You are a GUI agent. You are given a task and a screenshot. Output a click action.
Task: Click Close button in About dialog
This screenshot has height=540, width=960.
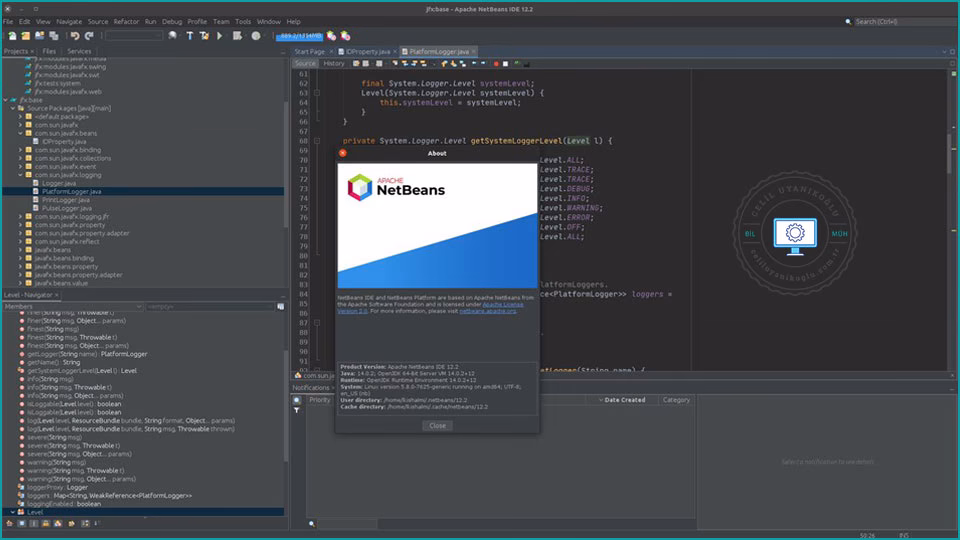pyautogui.click(x=437, y=426)
